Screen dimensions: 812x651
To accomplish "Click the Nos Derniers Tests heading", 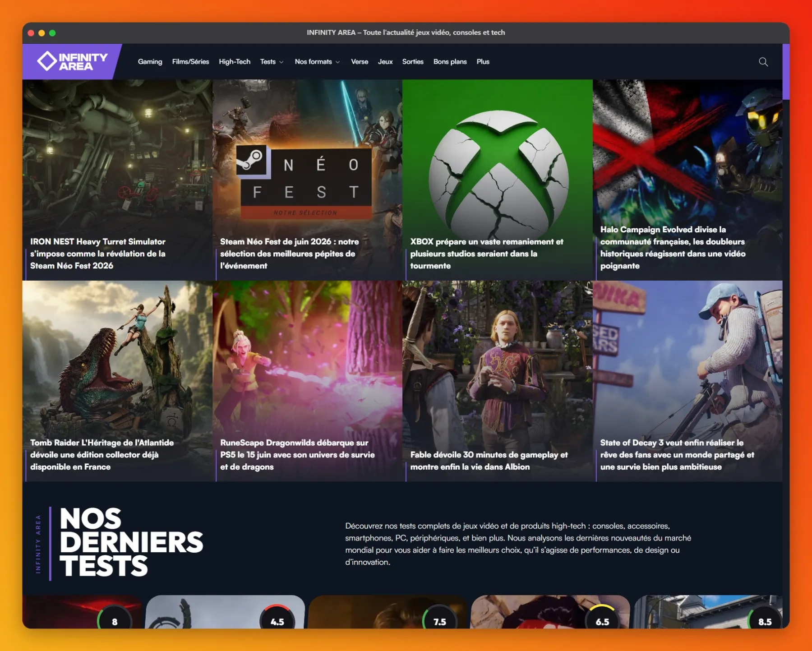I will pos(131,543).
